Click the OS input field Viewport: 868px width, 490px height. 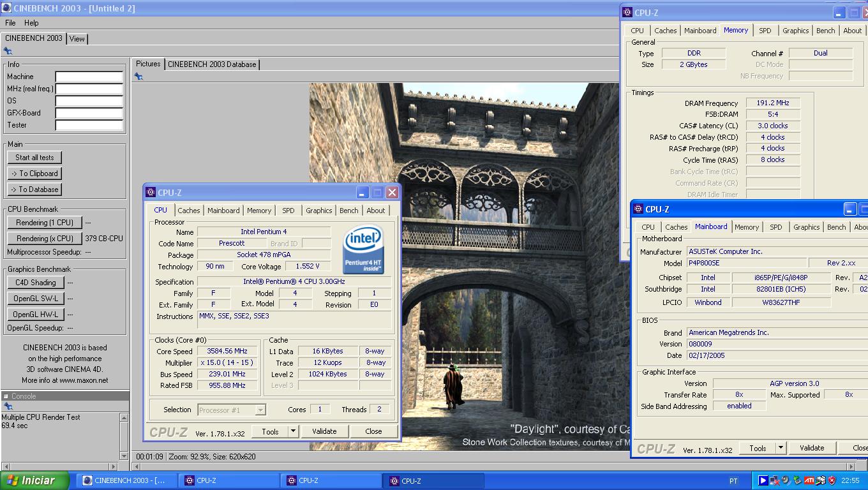(x=89, y=101)
